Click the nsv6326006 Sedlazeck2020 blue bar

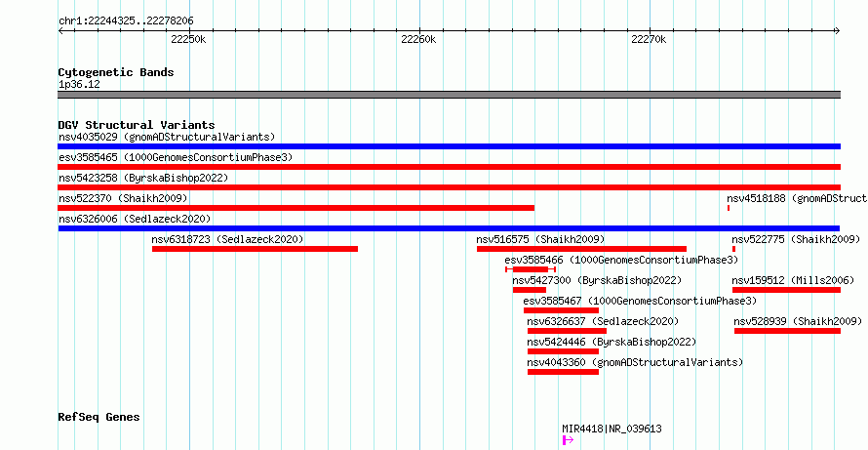[x=449, y=228]
